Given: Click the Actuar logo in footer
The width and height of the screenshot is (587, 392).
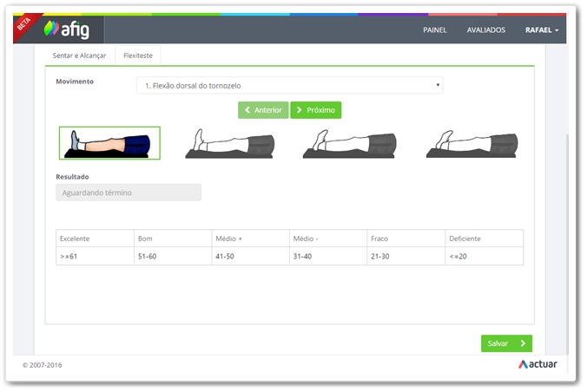Looking at the screenshot, I should tap(538, 364).
